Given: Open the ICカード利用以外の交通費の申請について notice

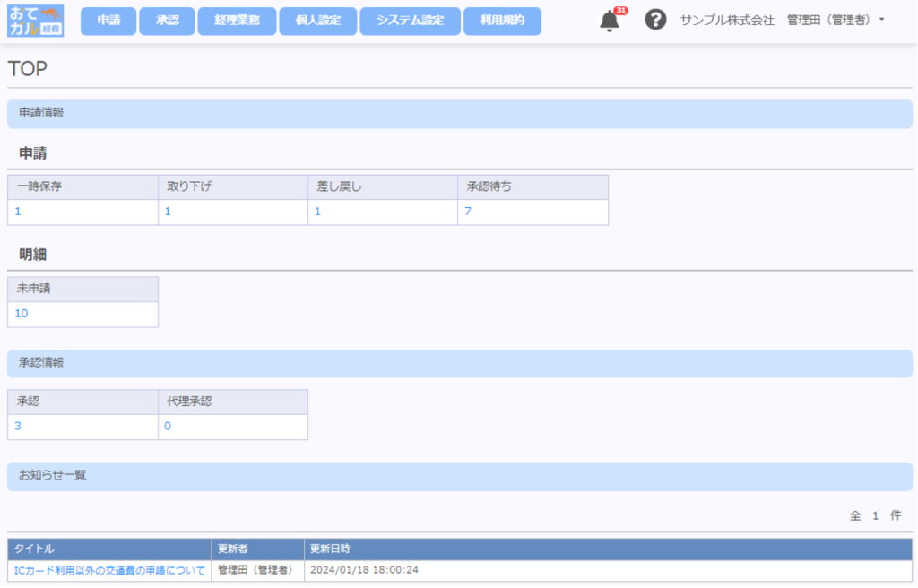Looking at the screenshot, I should click(109, 570).
